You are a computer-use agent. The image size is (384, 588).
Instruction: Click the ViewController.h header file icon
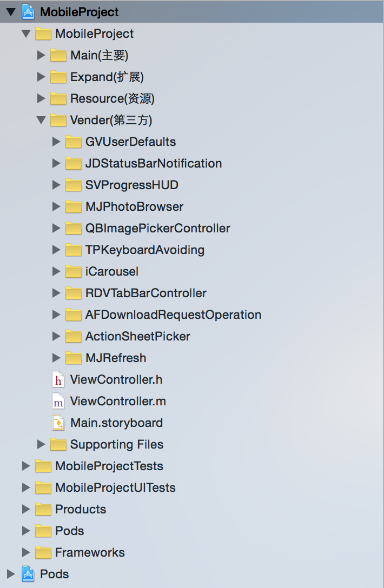pos(58,379)
